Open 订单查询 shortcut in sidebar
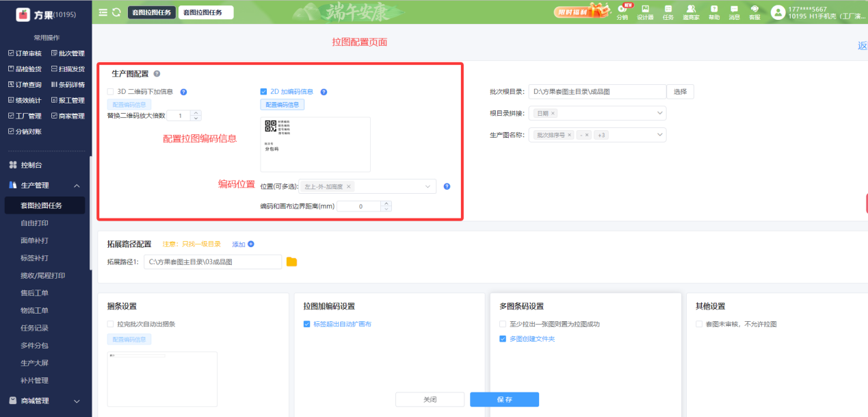 25,85
